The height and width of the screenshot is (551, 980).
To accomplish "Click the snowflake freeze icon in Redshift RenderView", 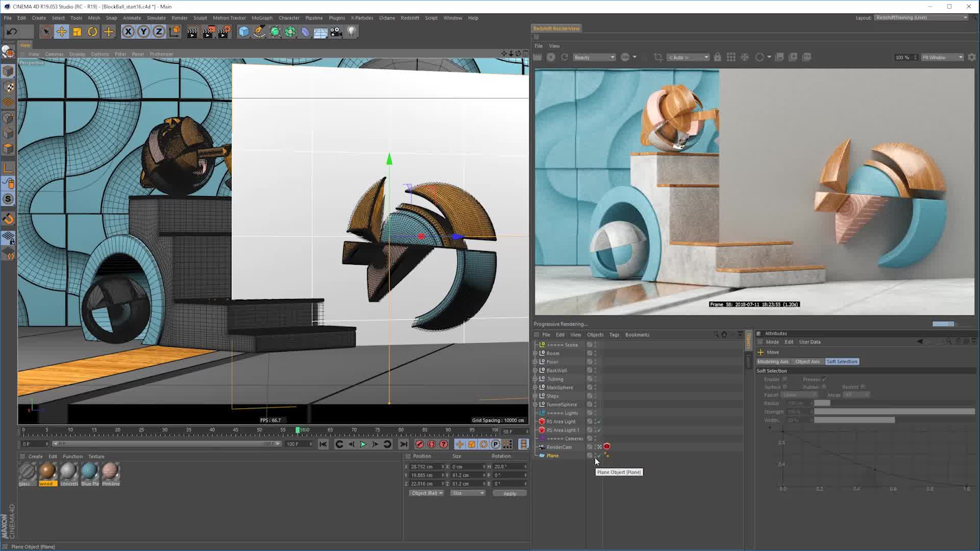I will (x=744, y=57).
